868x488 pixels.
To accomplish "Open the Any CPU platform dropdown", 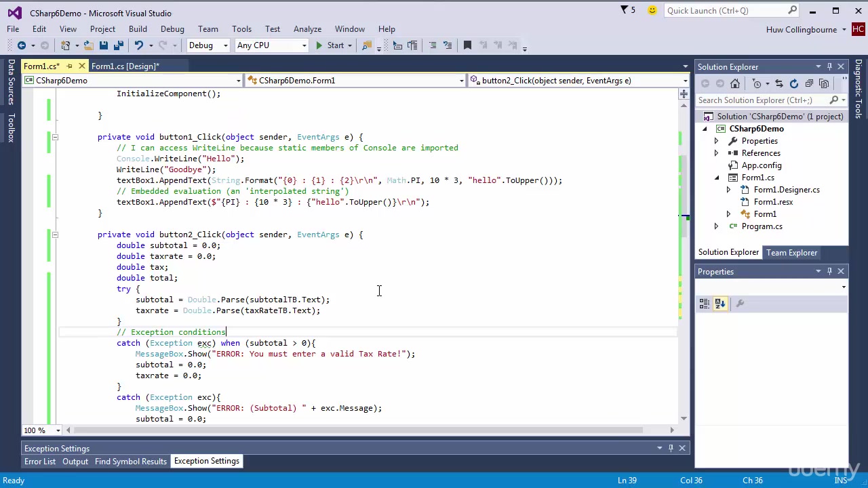I will tap(271, 45).
